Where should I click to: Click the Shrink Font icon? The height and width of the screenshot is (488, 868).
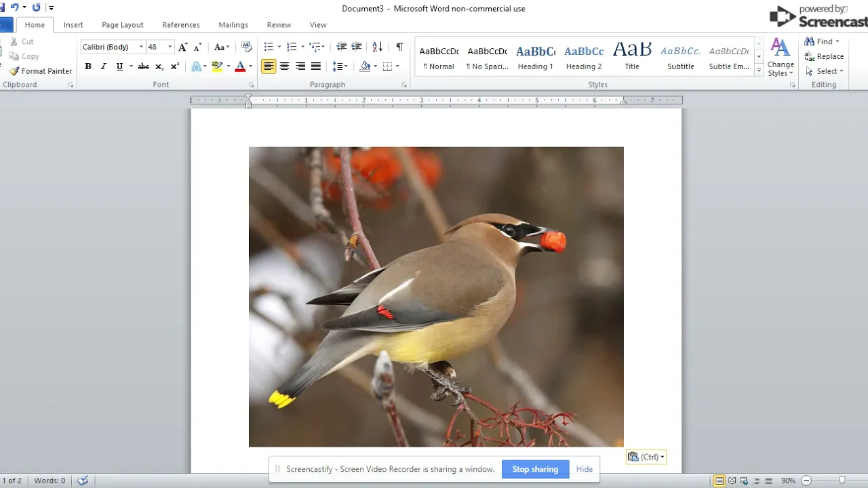[197, 47]
